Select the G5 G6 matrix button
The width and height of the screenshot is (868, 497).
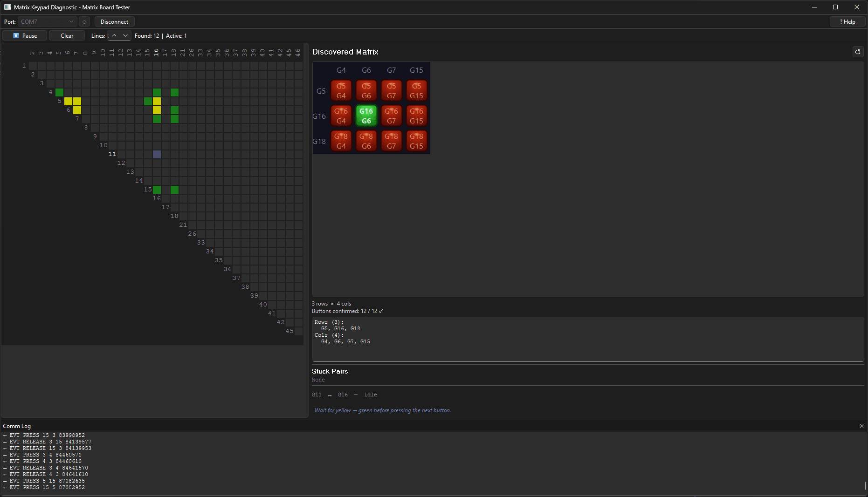click(x=366, y=91)
